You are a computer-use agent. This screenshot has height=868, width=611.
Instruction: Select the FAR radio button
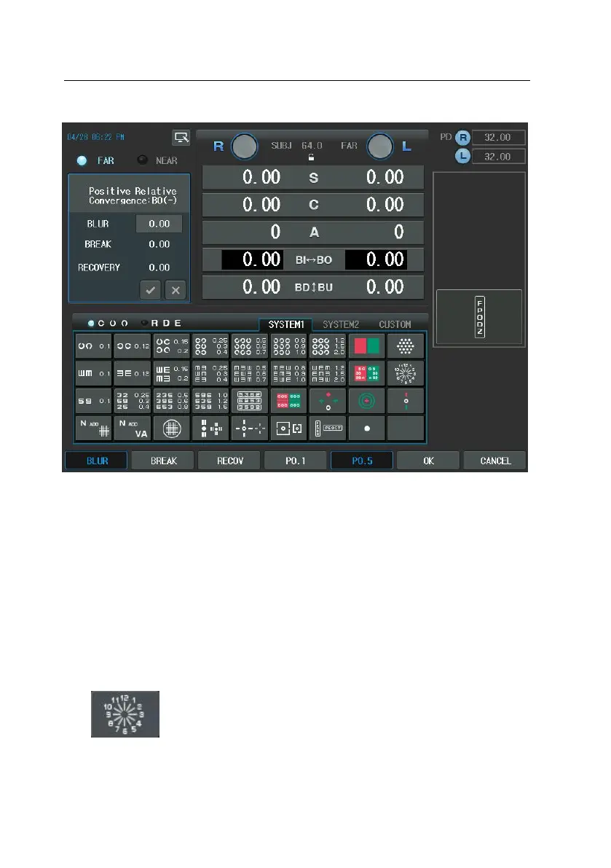click(82, 160)
